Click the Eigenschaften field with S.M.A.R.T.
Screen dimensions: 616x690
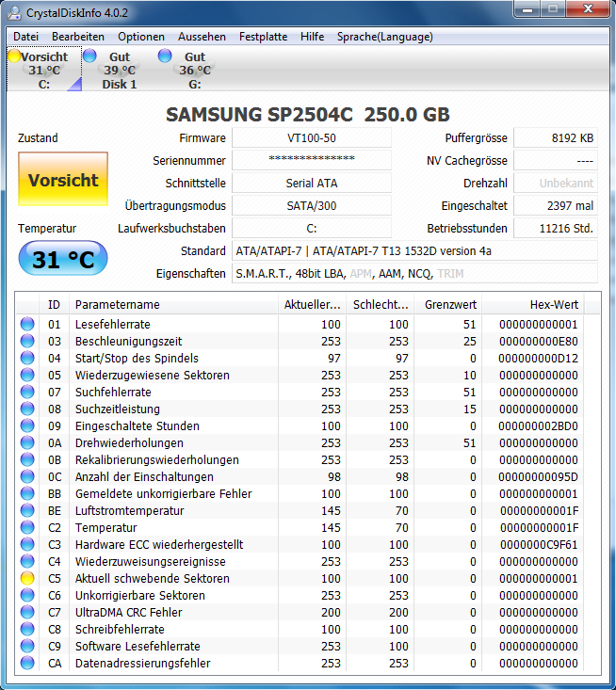click(414, 274)
